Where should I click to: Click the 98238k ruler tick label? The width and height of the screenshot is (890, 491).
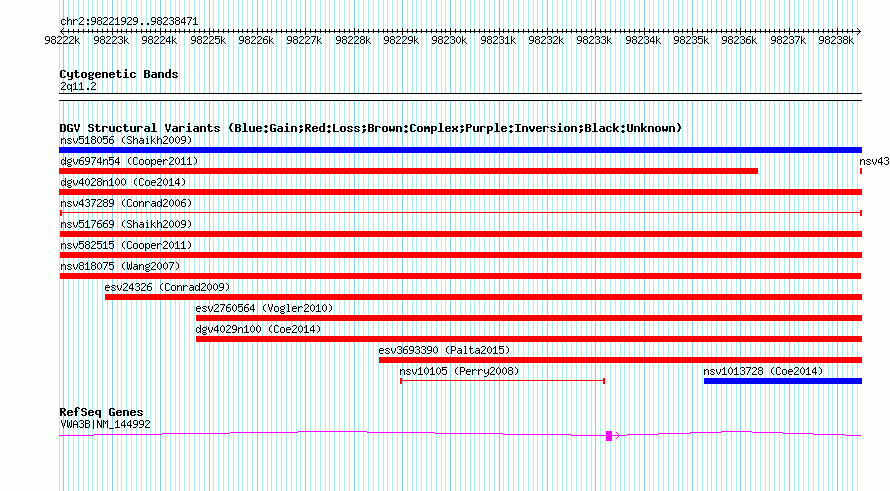(x=836, y=40)
